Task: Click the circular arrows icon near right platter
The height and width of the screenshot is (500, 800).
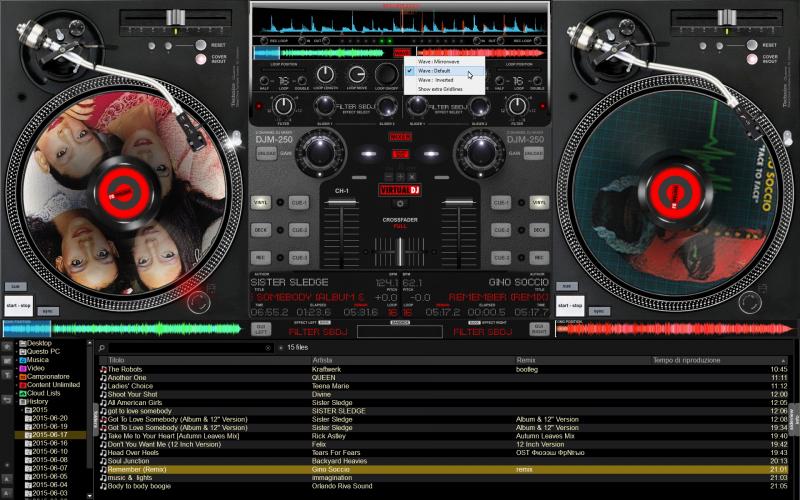Action: (x=750, y=302)
